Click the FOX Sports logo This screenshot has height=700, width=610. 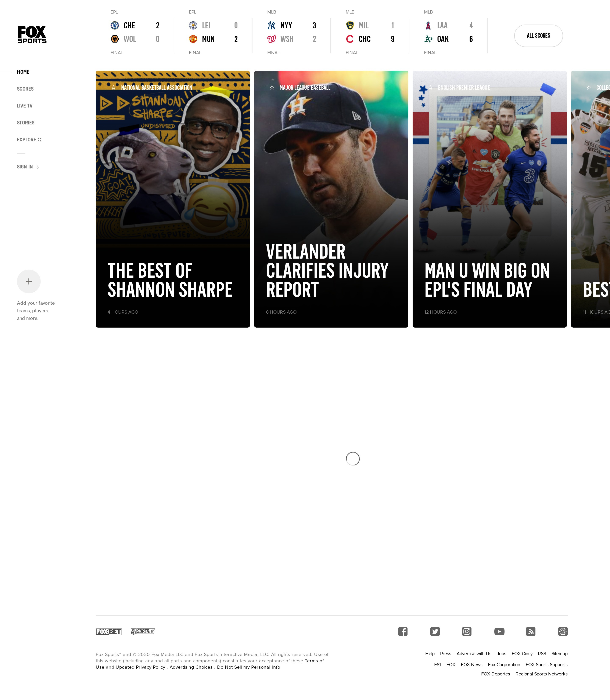tap(32, 34)
